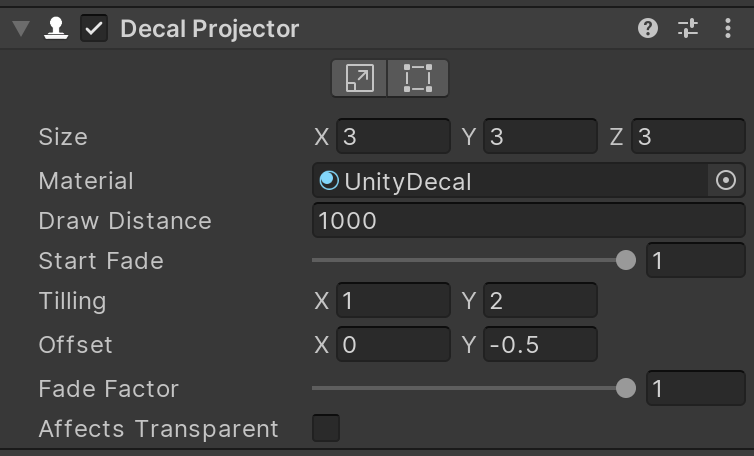754x456 pixels.
Task: Click the Fade Factor slider handle
Action: [626, 389]
